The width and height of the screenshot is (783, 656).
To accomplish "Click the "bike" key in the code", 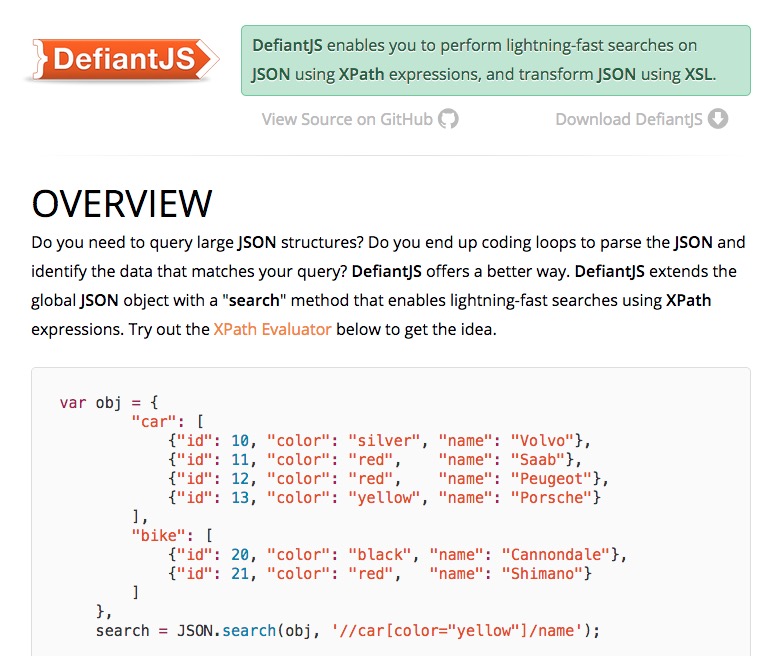I will click(158, 535).
